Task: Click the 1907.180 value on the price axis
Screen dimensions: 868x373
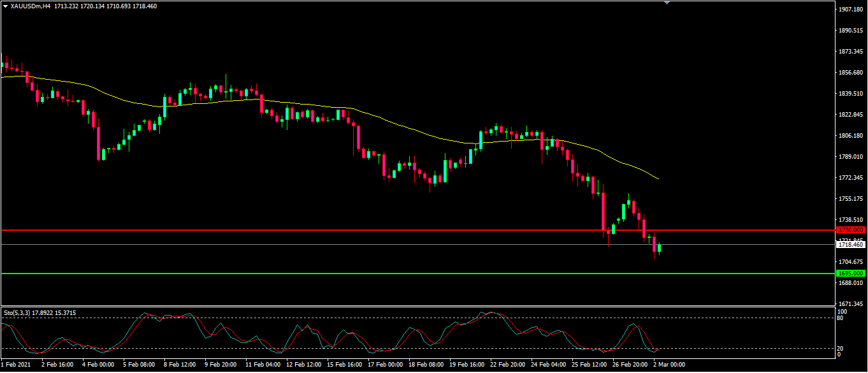Action: tap(850, 10)
